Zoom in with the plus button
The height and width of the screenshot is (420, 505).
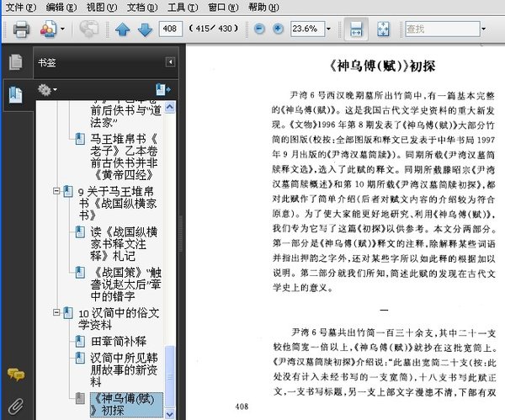[x=278, y=29]
